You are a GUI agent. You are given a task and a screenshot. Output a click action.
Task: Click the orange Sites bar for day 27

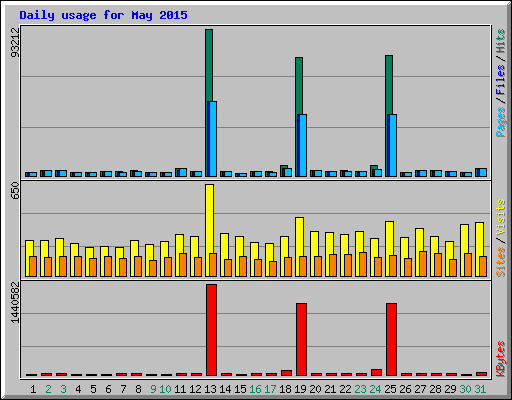tap(423, 264)
